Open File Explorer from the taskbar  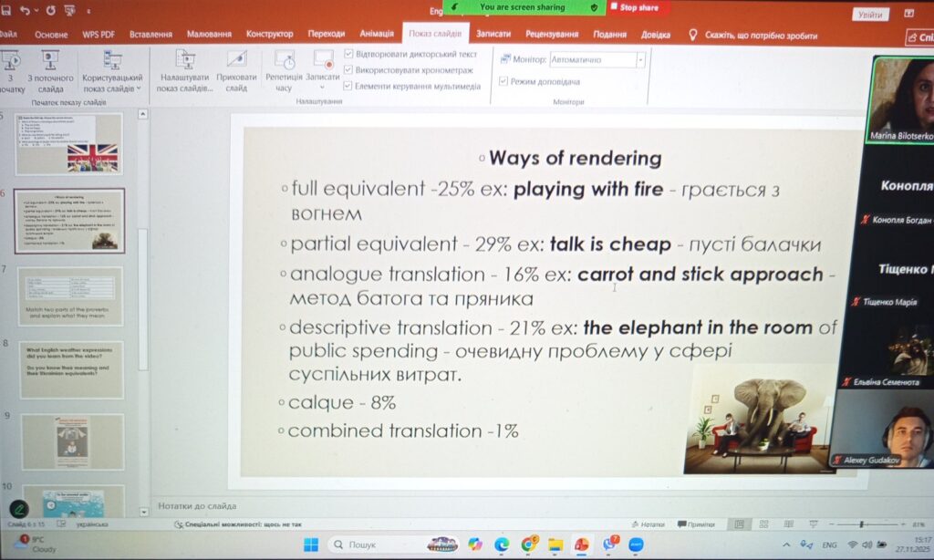(555, 544)
